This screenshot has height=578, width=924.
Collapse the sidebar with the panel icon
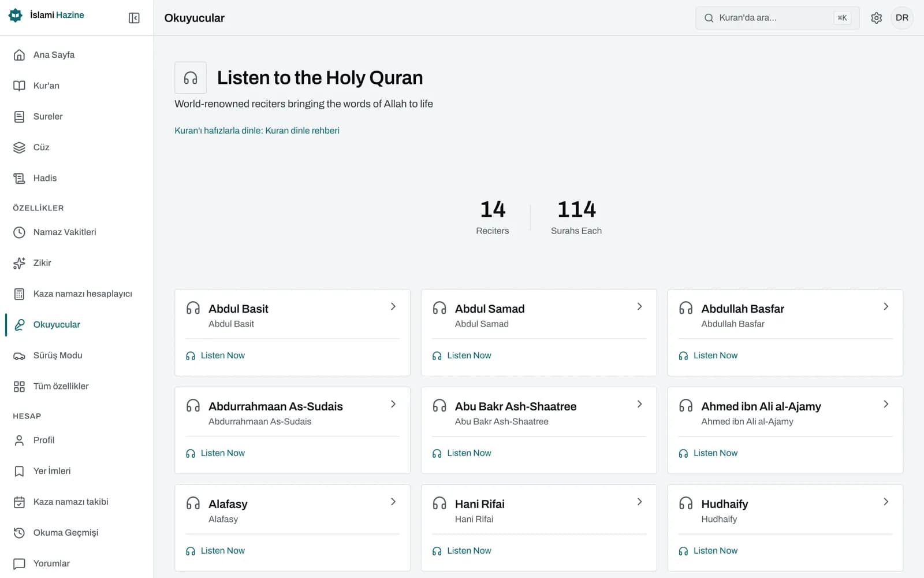tap(134, 18)
